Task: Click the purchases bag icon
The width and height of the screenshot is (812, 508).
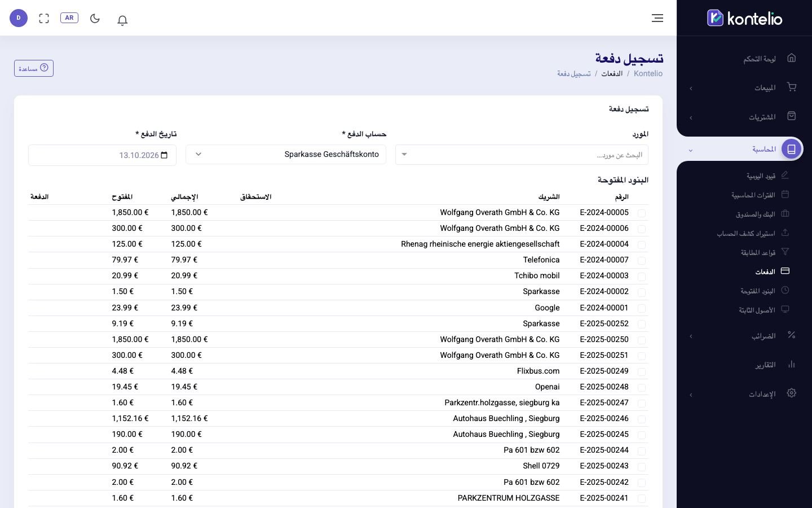Action: click(x=791, y=116)
